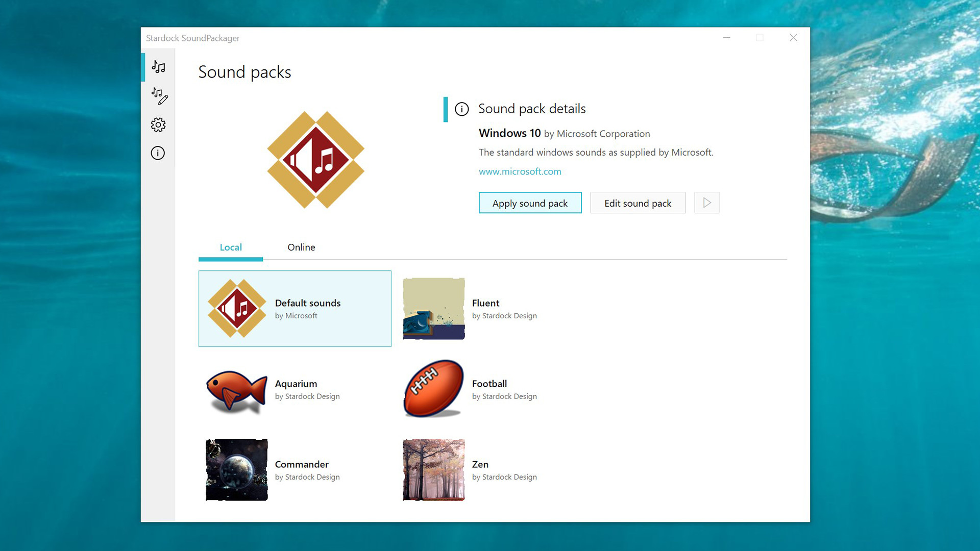Edit the Windows 10 sound pack
980x551 pixels.
coord(638,203)
